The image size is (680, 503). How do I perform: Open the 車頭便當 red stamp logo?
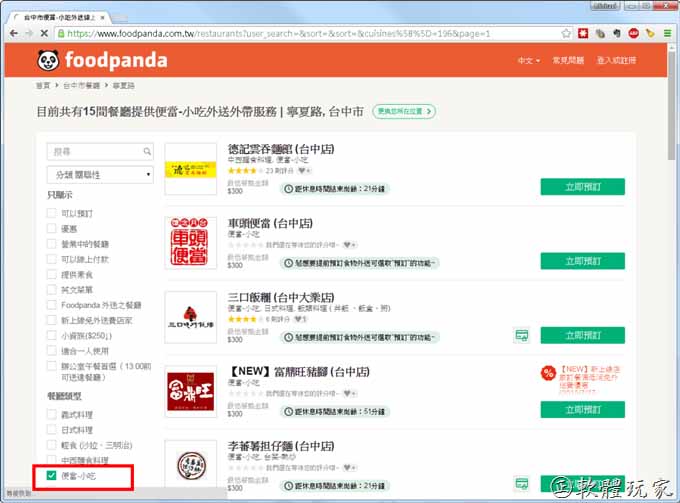(191, 243)
